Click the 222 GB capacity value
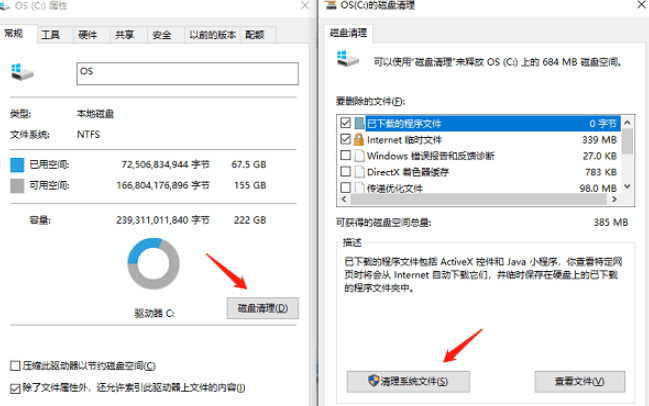Viewport: 649px width, 406px height. click(x=250, y=220)
